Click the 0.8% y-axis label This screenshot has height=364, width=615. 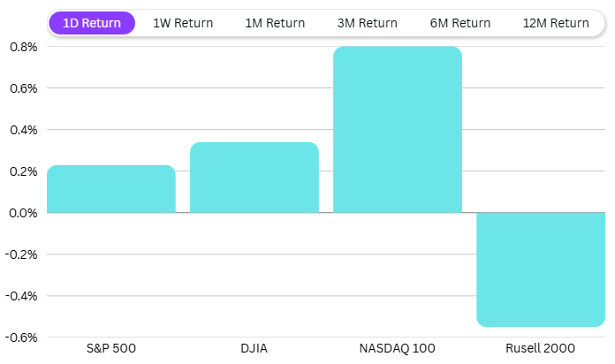(24, 47)
